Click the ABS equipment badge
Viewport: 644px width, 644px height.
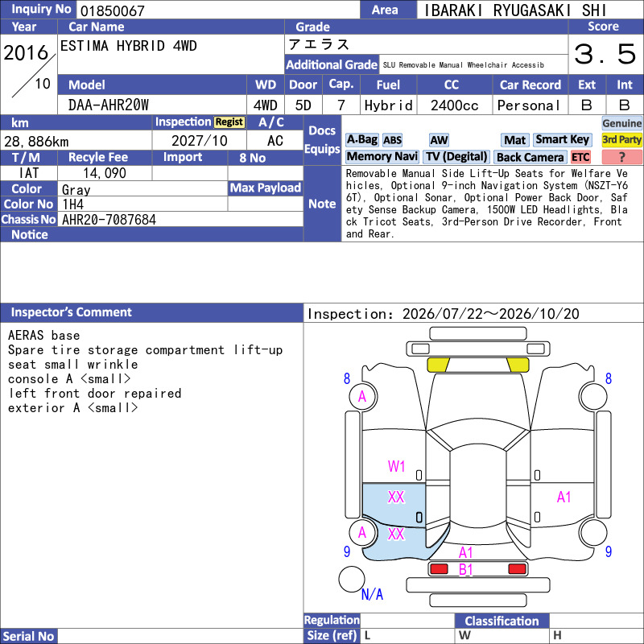pos(392,140)
